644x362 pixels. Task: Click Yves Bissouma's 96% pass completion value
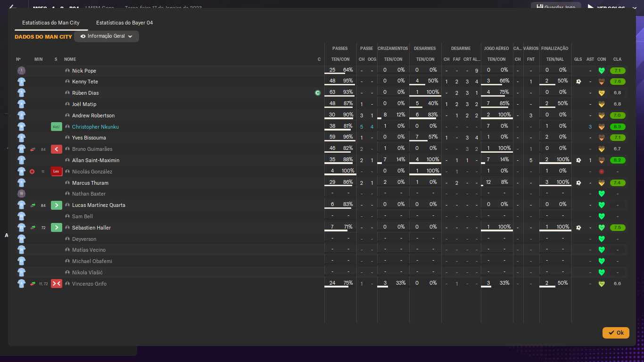(348, 137)
